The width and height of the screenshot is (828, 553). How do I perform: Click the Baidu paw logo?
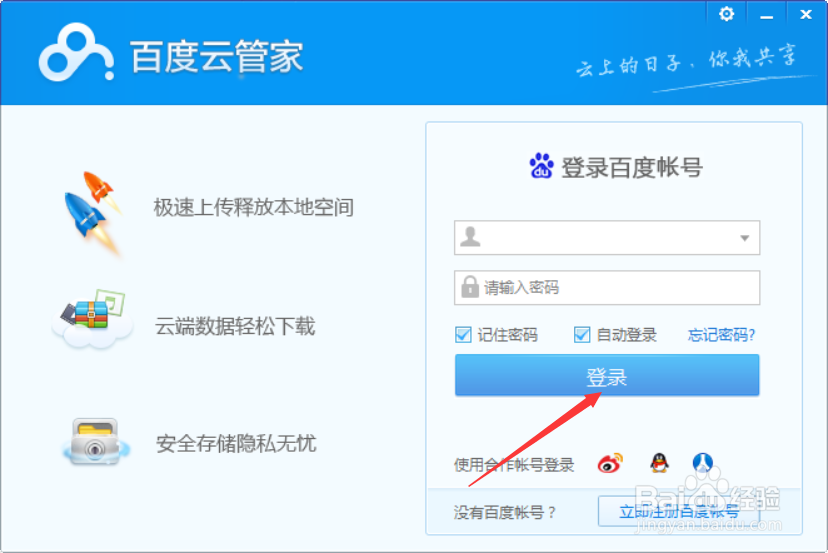(541, 166)
